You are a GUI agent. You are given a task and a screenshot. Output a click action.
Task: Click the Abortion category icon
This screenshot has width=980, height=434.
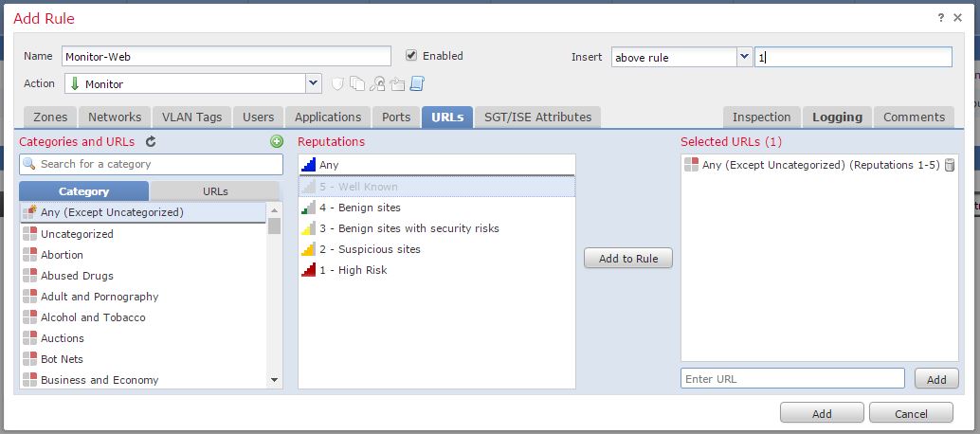click(x=29, y=255)
